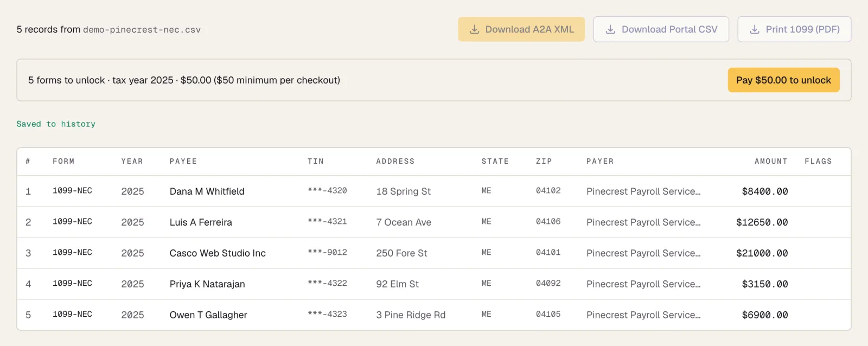
Task: Select payee Casco Web Studio Inc
Action: [x=218, y=253]
